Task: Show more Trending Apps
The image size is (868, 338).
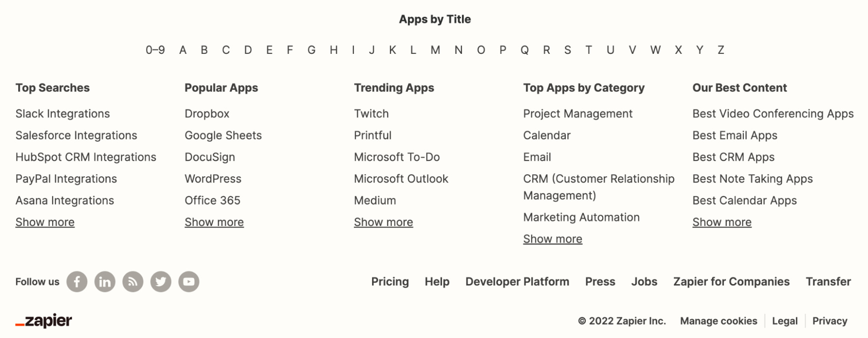Action: click(383, 222)
